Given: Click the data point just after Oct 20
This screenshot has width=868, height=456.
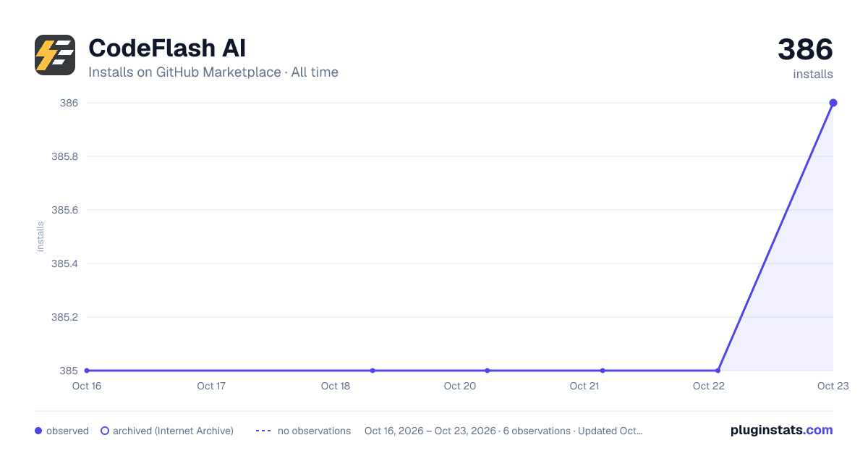Looking at the screenshot, I should coord(488,371).
